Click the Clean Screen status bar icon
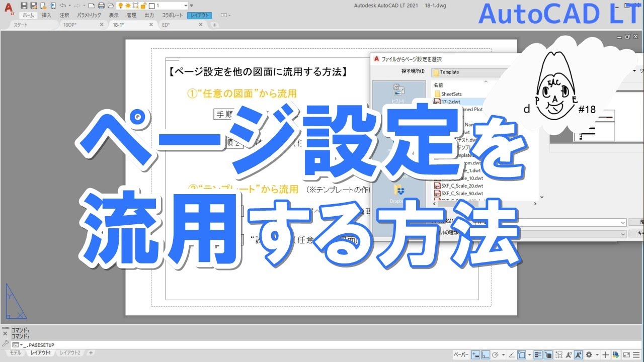Screen dimensions: 644x362 [x=626, y=354]
